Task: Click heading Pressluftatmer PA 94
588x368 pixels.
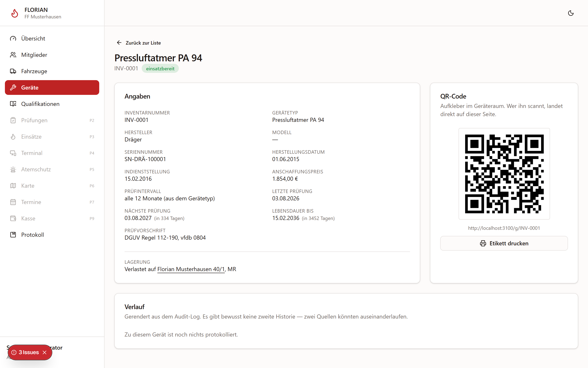Action: [158, 58]
